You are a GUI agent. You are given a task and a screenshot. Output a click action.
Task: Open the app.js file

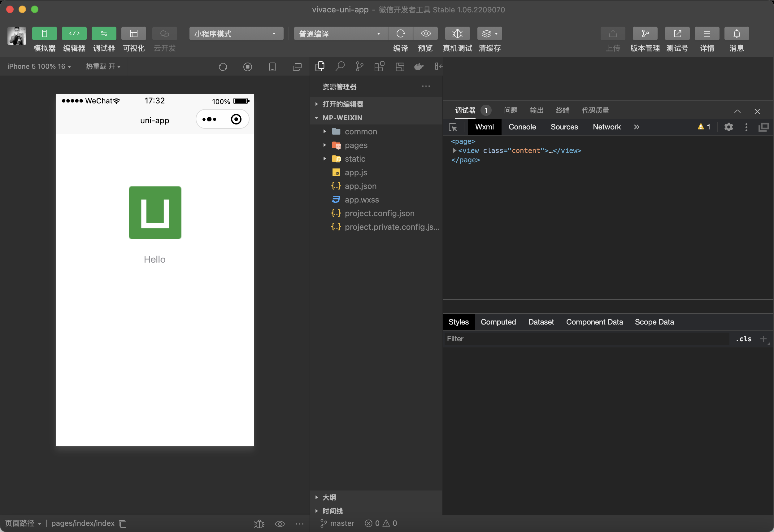point(376,172)
